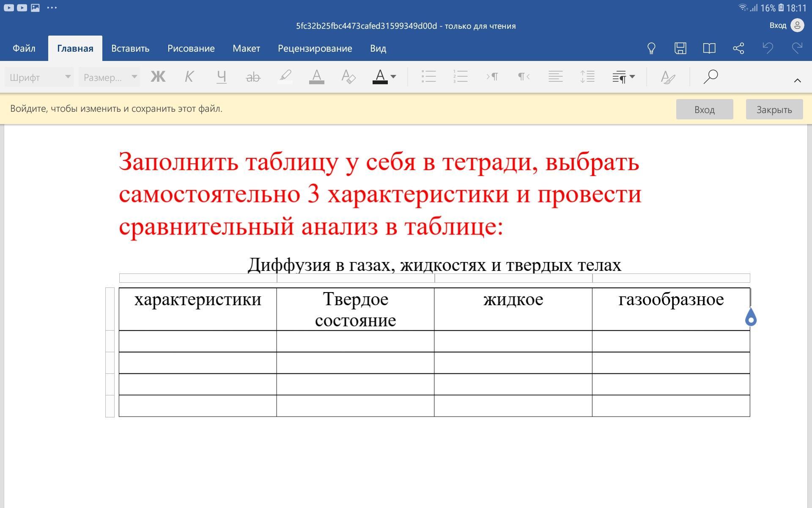Toggle bold Ж formatting

(158, 77)
